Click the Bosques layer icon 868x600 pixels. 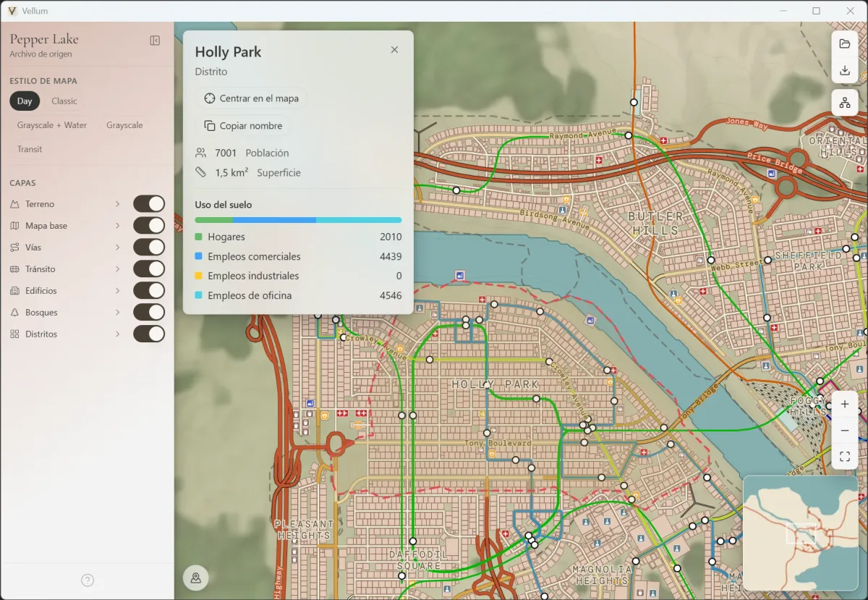[14, 313]
